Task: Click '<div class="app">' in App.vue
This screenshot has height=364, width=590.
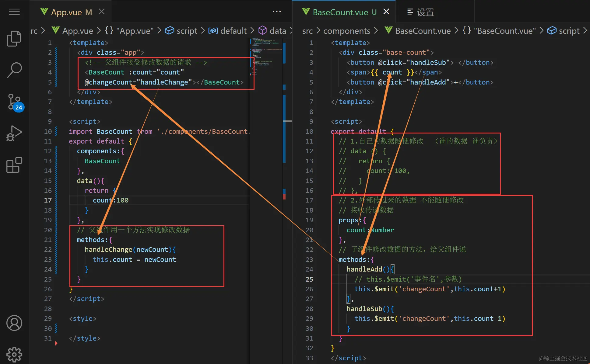Action: click(111, 52)
